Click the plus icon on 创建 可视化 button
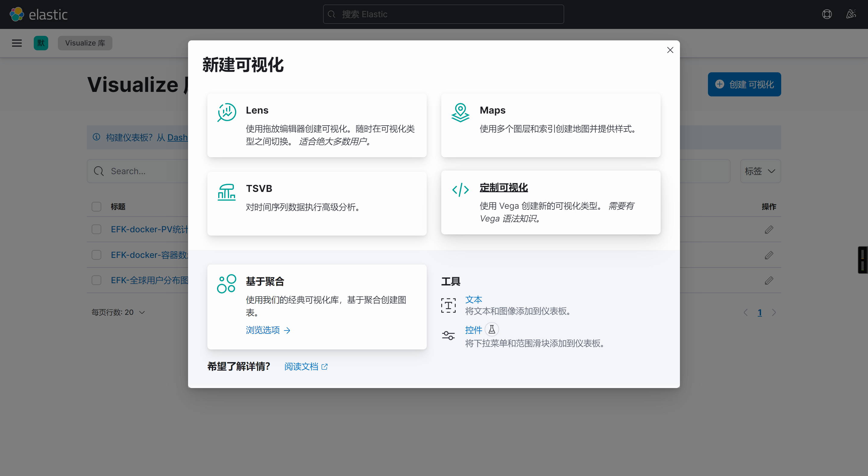Image resolution: width=868 pixels, height=476 pixels. point(719,84)
